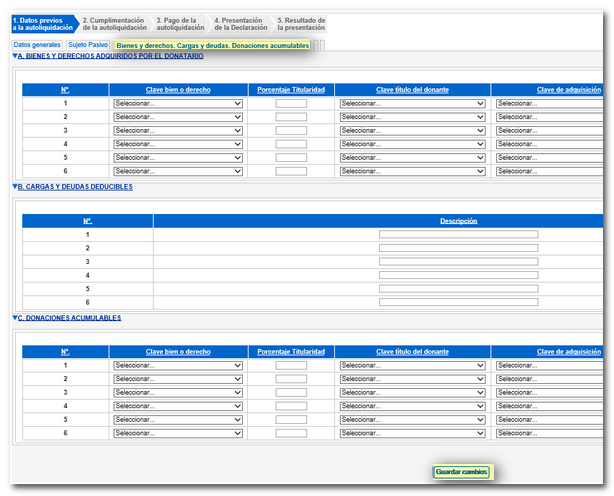
Task: Click the Guardar cambios button
Action: [x=461, y=472]
